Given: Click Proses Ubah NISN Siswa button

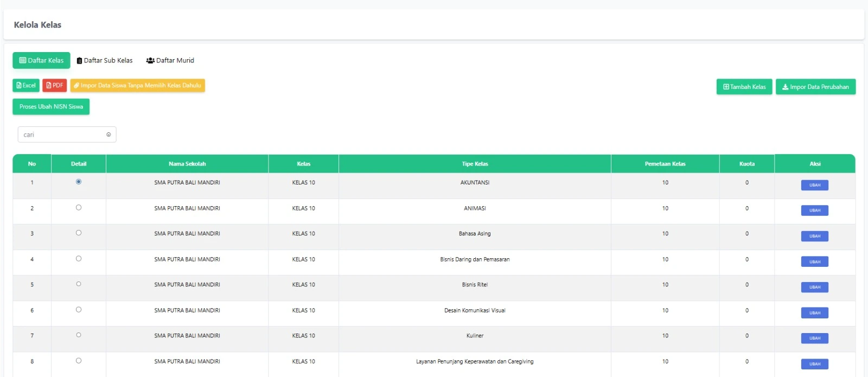Looking at the screenshot, I should (51, 107).
